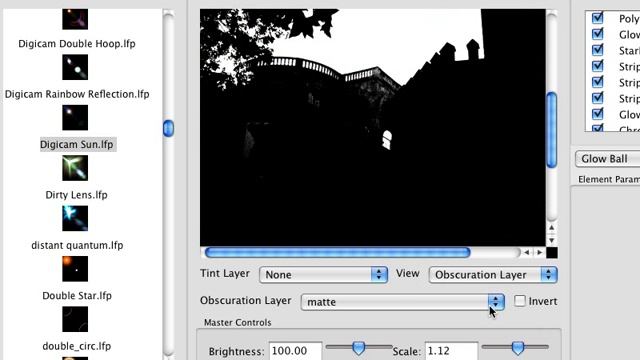Uncheck the first Glow element checkbox

pyautogui.click(x=598, y=34)
